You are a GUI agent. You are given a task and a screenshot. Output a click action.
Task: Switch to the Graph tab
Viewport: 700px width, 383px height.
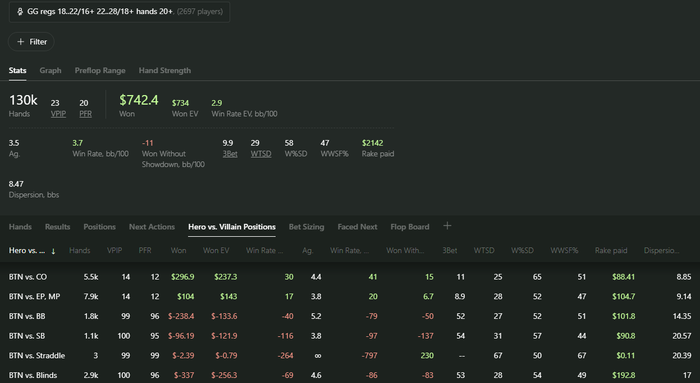(50, 71)
